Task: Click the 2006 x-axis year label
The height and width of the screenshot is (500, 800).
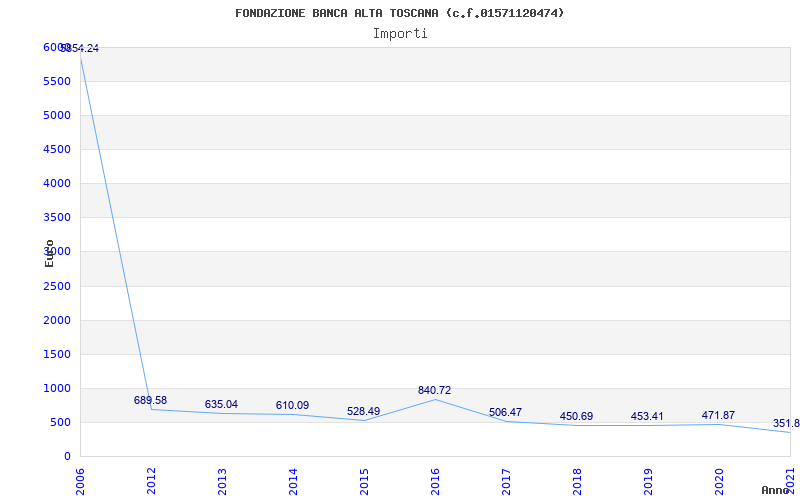Action: [x=80, y=482]
